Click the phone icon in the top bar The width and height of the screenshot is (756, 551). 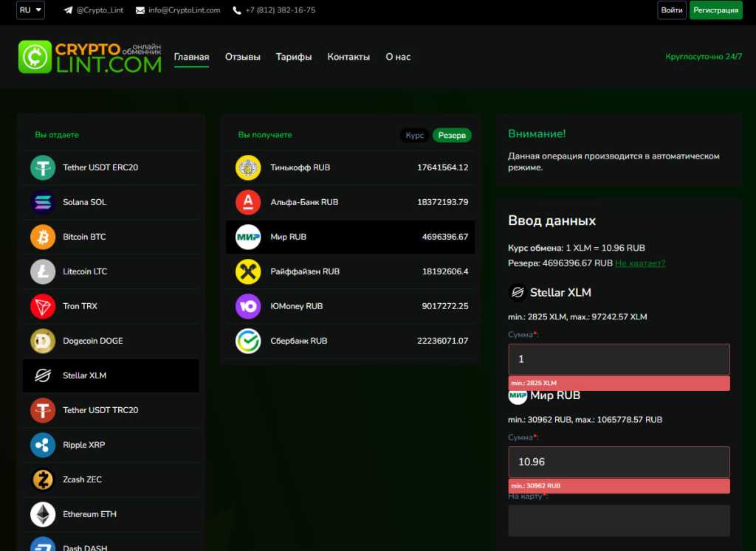pos(237,10)
